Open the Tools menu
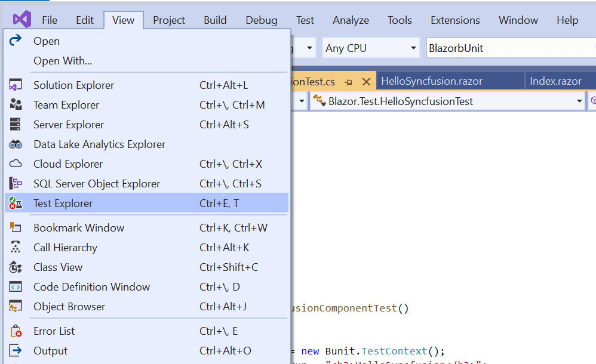This screenshot has height=364, width=596. [x=400, y=20]
